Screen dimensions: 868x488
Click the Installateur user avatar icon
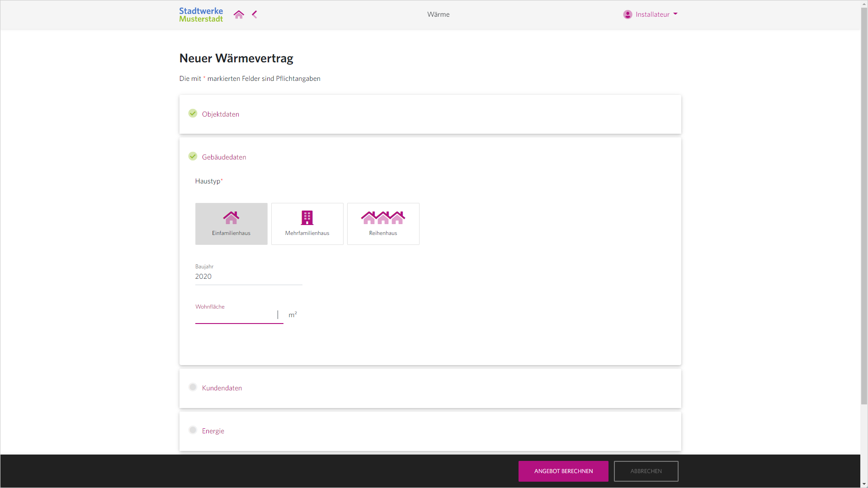pyautogui.click(x=627, y=14)
